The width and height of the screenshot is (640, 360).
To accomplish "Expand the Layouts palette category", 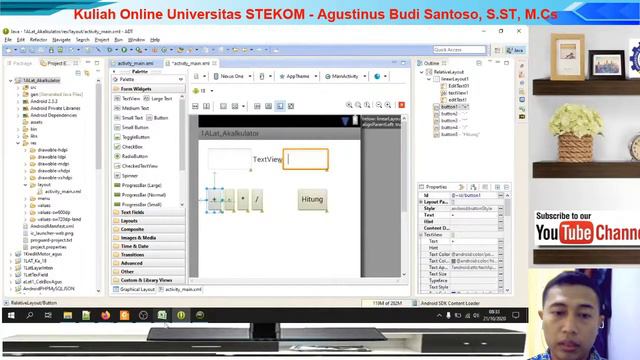I will pos(148,221).
